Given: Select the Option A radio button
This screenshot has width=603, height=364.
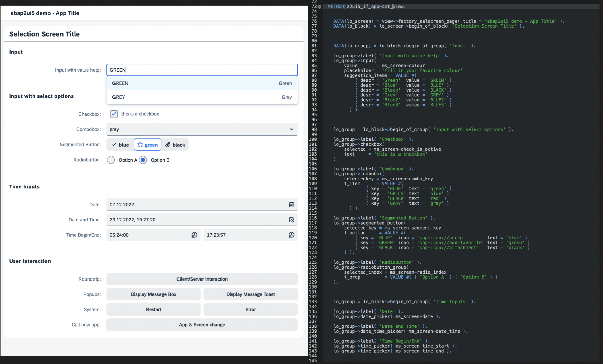Looking at the screenshot, I should click(111, 160).
